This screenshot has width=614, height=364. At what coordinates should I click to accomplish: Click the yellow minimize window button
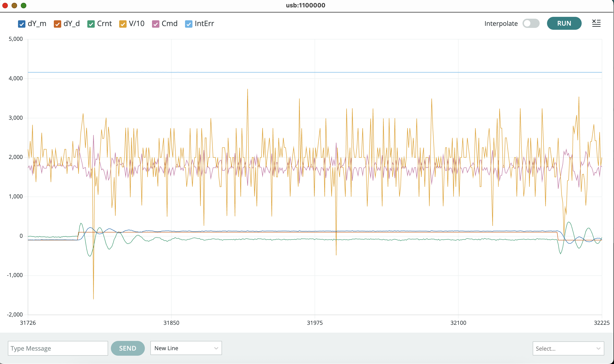pos(14,5)
